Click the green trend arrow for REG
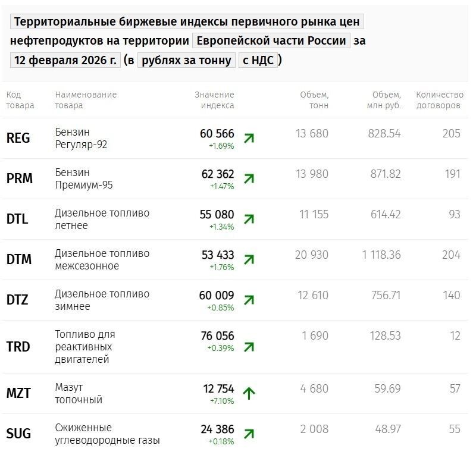 coord(249,139)
